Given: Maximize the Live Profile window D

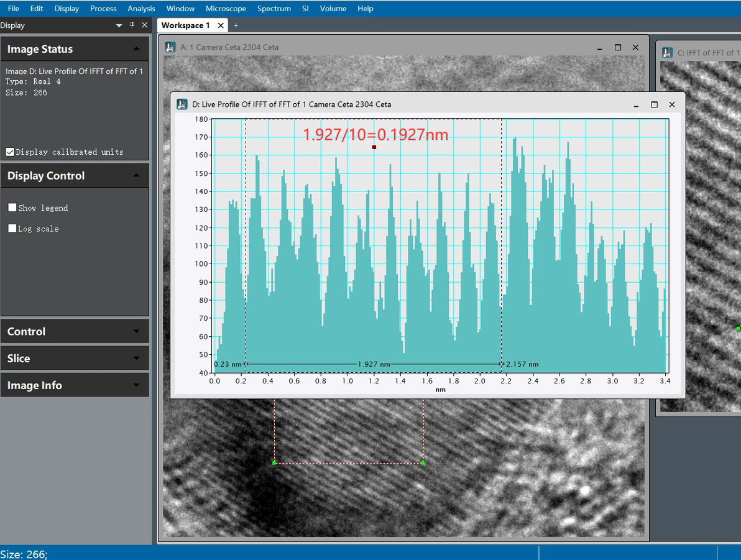Looking at the screenshot, I should point(654,104).
